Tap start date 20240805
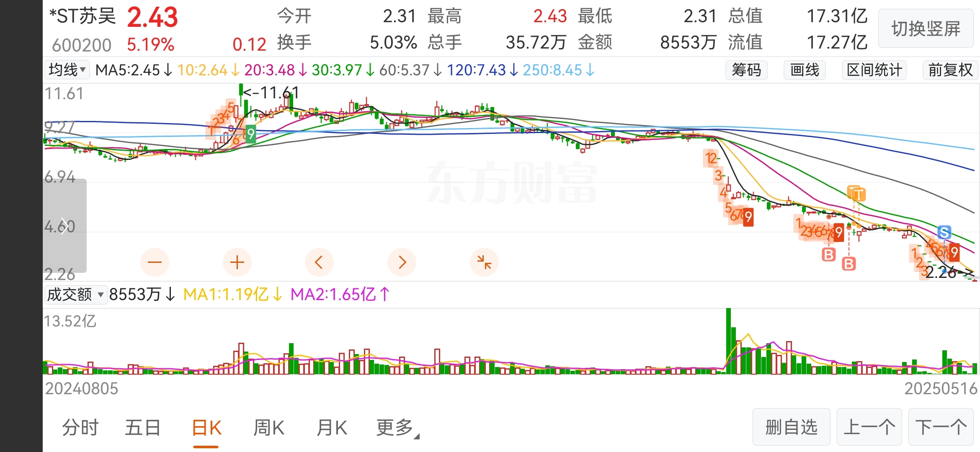The width and height of the screenshot is (980, 452). [x=82, y=389]
